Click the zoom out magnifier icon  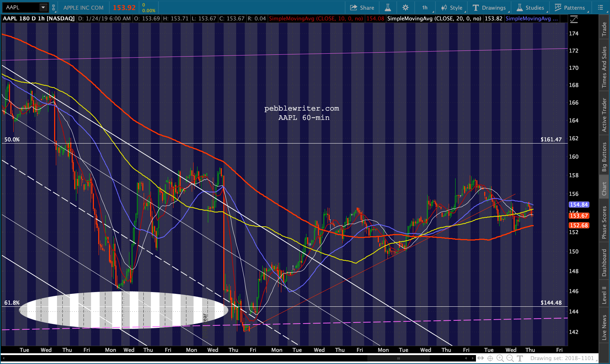tap(510, 358)
